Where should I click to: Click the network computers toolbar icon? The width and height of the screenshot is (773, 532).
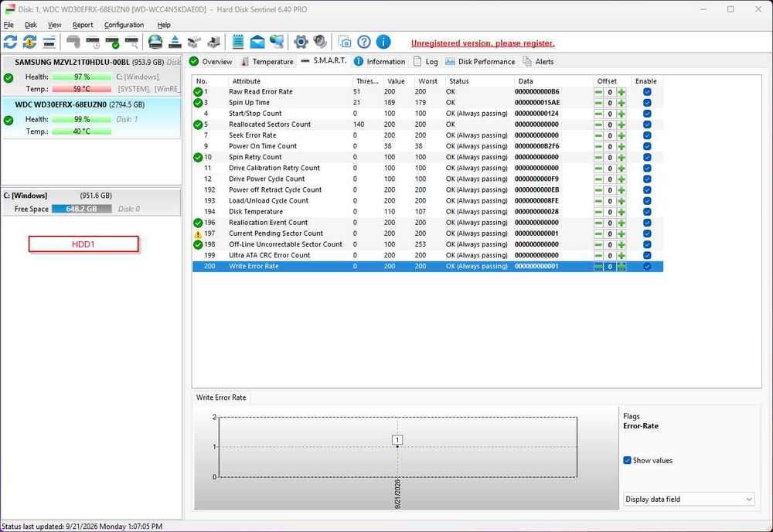(x=277, y=42)
